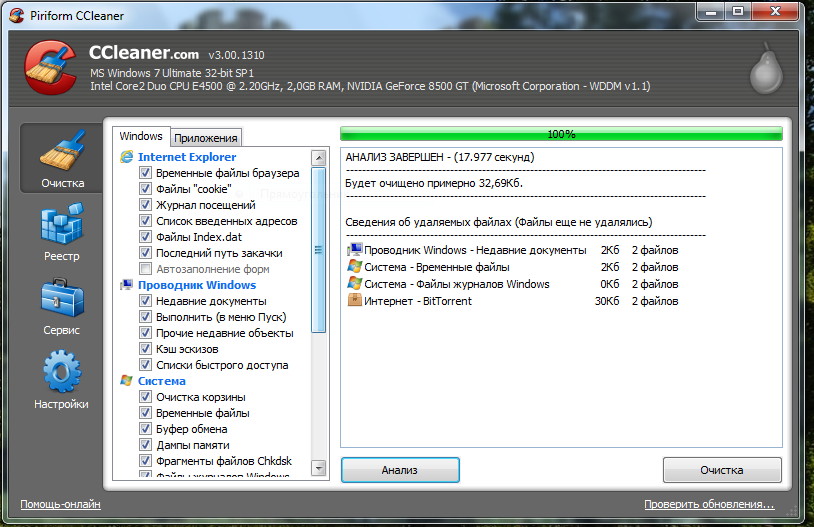Image resolution: width=814 pixels, height=527 pixels.
Task: Open the Помощь-онлайн link
Action: click(60, 504)
